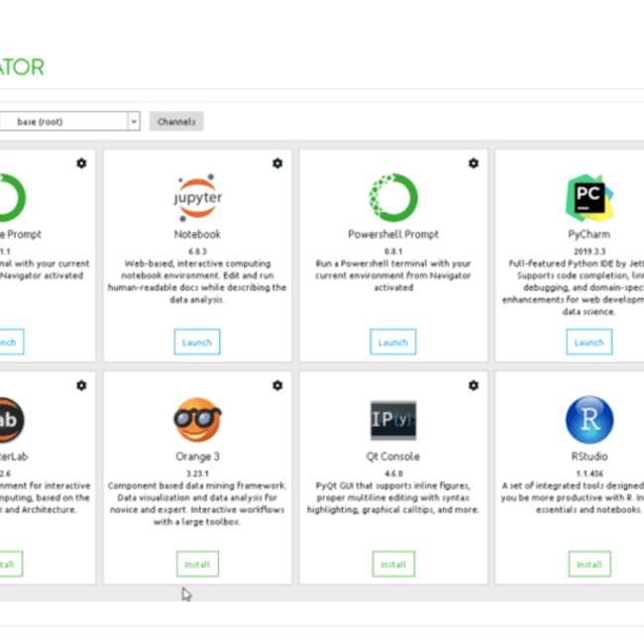This screenshot has width=644, height=644.
Task: Click the Powershell Prompt description text
Action: click(x=393, y=275)
